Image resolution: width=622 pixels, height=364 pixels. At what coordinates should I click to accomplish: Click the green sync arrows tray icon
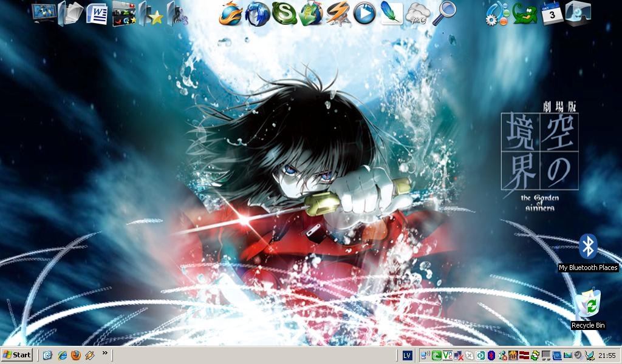click(x=535, y=356)
